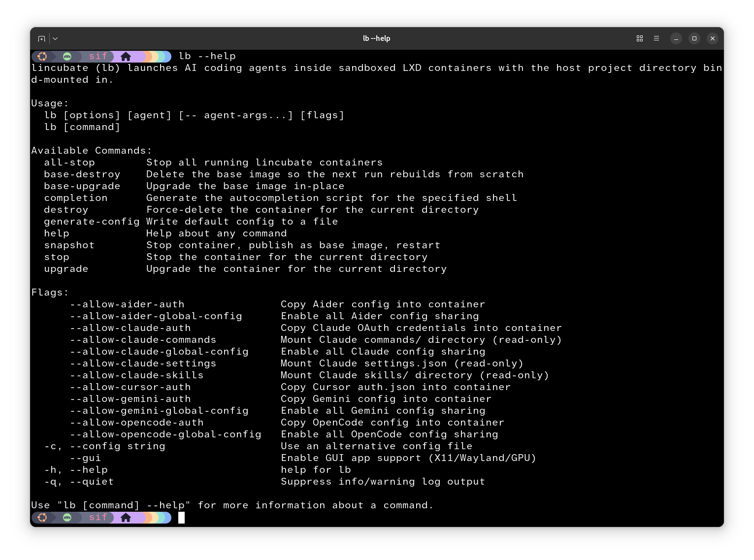Viewport: 754px width, 560px height.
Task: Click the '--allow-gemini-global-config' flag
Action: [x=159, y=411]
